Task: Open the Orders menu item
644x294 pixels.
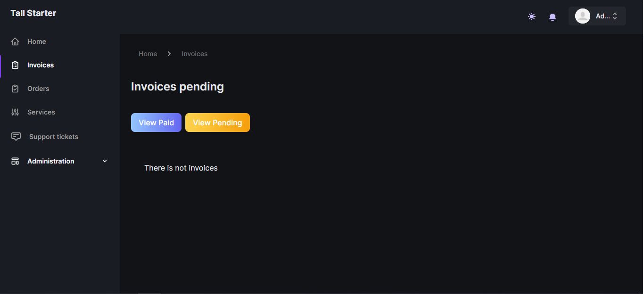Action: [x=38, y=89]
